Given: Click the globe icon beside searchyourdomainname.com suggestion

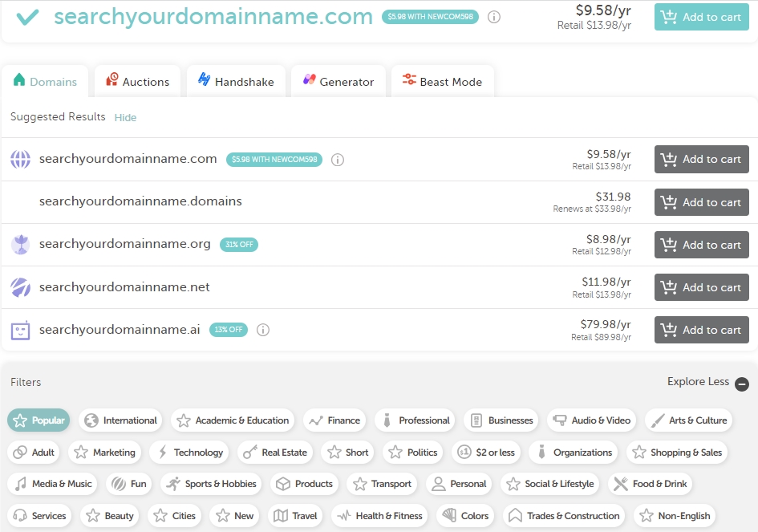Looking at the screenshot, I should click(20, 160).
